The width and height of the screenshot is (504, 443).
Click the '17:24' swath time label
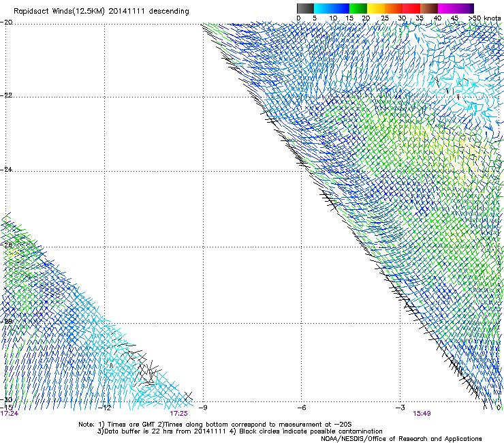[10, 414]
